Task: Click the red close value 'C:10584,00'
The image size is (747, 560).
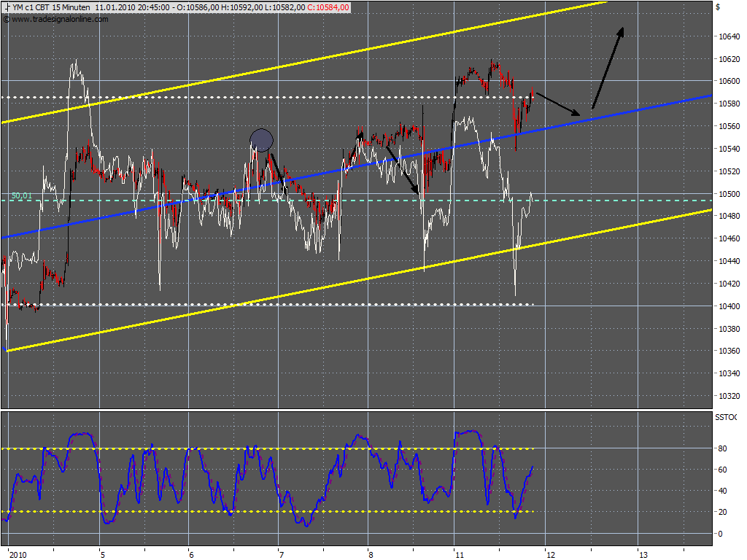Action: tap(328, 7)
